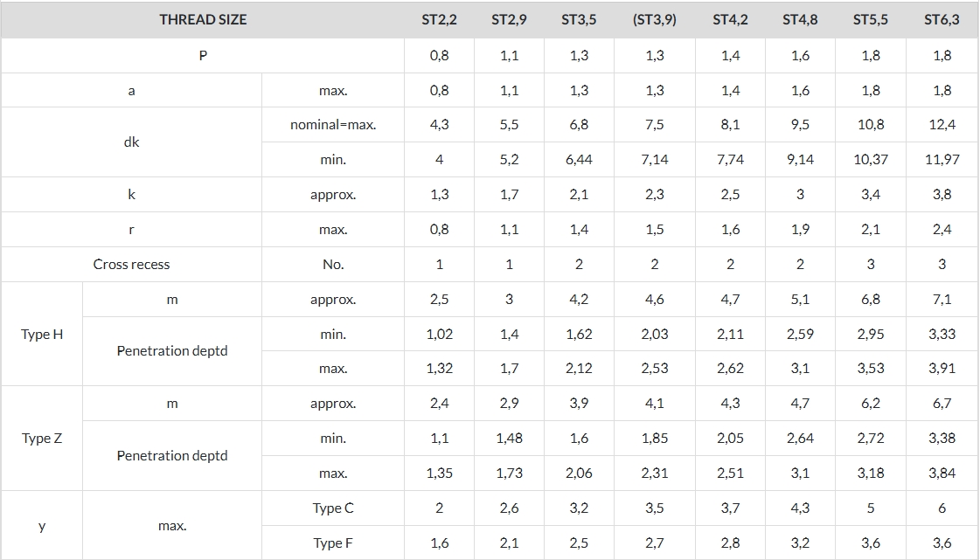Click the Penetration deptd label under Type H
Image resolution: width=980 pixels, height=560 pixels.
172,351
